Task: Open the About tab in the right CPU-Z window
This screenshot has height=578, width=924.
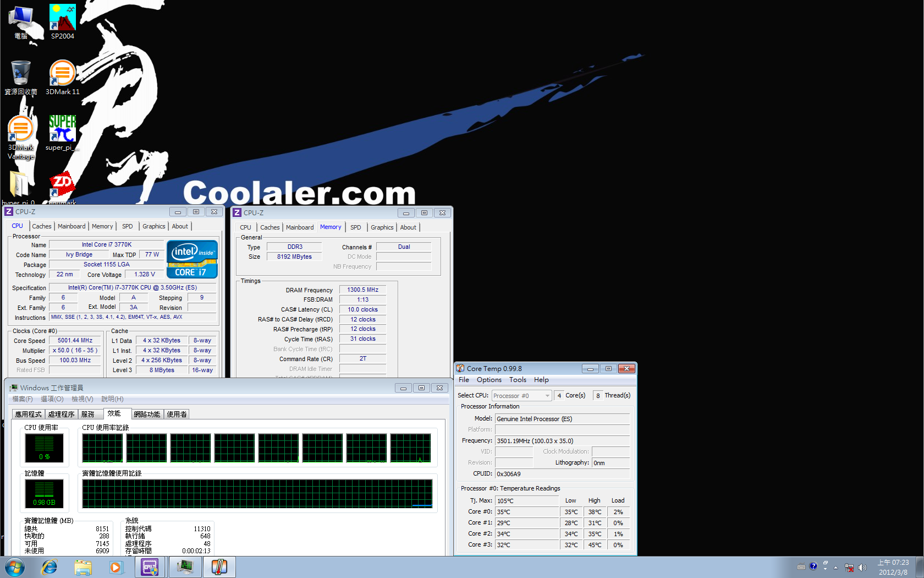Action: (x=408, y=227)
